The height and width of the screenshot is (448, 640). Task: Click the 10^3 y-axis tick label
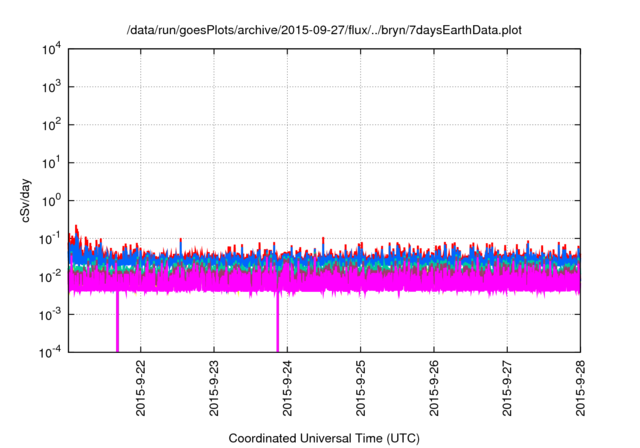point(51,87)
